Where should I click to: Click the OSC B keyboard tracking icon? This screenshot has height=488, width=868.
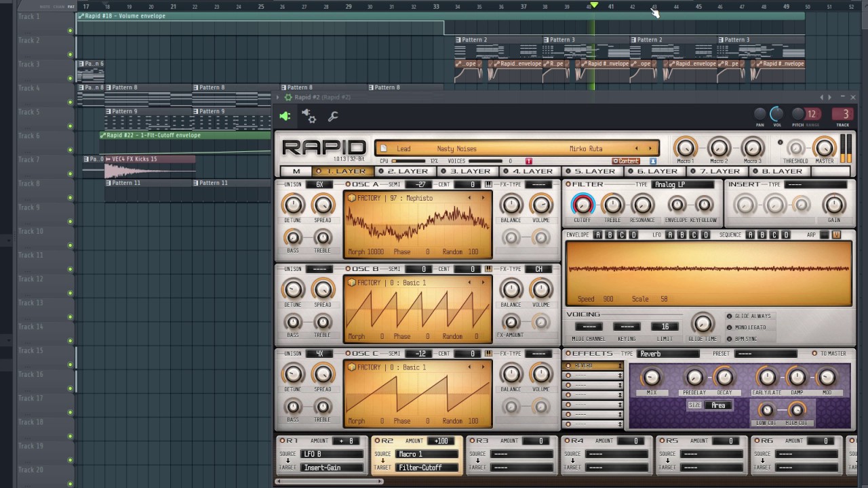[488, 269]
